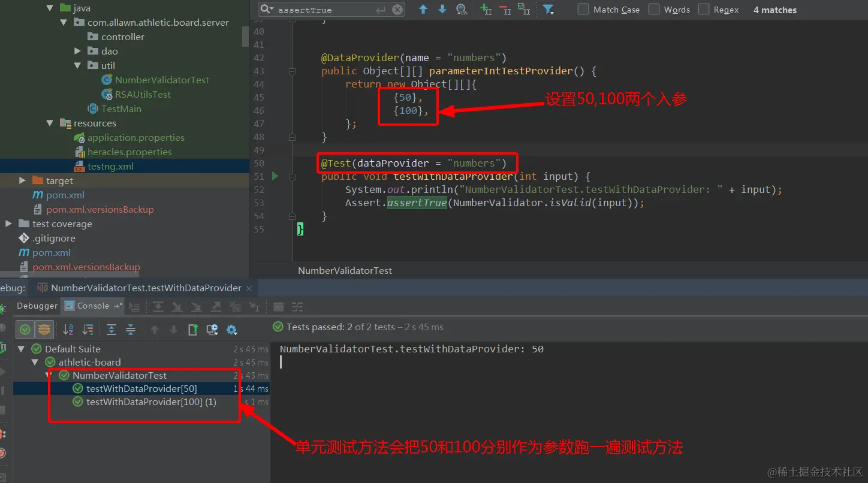Expand all test tree nodes
The image size is (868, 483).
[x=111, y=330]
